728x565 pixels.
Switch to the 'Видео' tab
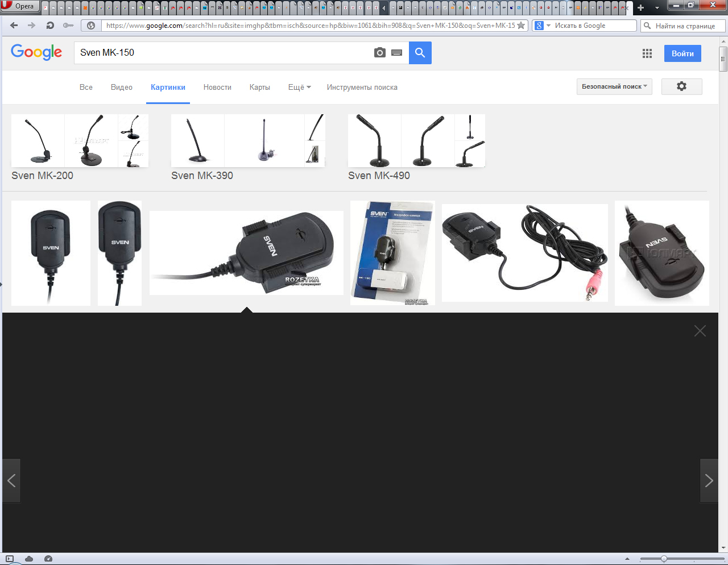(x=122, y=87)
